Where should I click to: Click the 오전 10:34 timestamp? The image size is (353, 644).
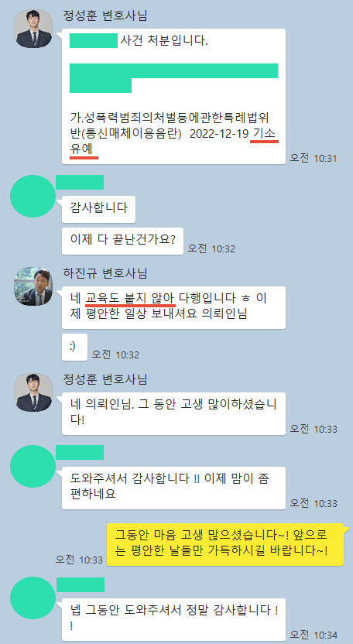[x=314, y=635]
